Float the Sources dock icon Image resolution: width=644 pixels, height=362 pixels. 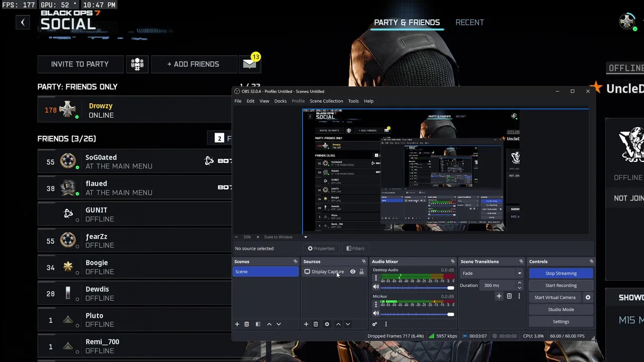(x=364, y=261)
